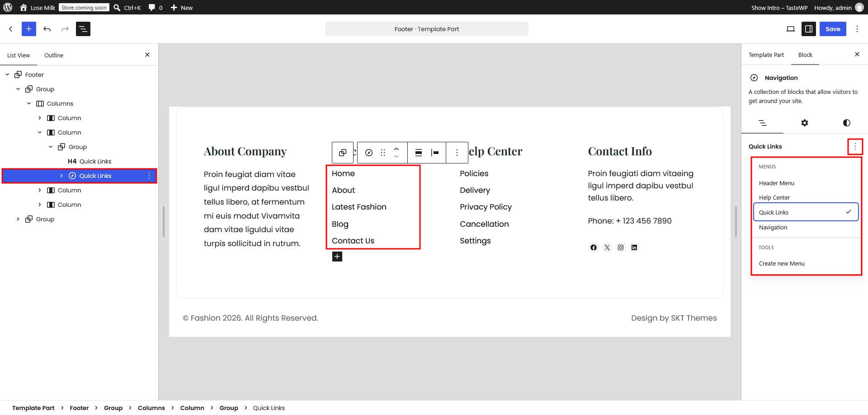
Task: Click the redo arrow icon
Action: (x=65, y=29)
